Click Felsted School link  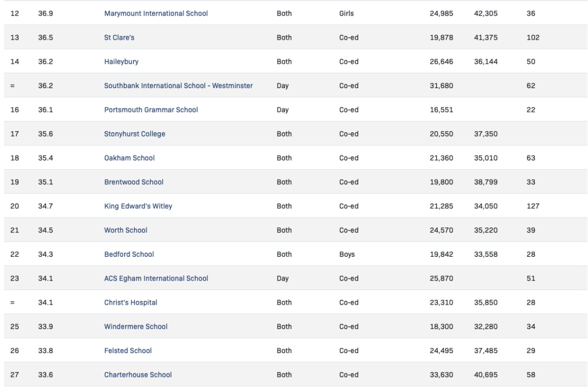click(x=128, y=351)
